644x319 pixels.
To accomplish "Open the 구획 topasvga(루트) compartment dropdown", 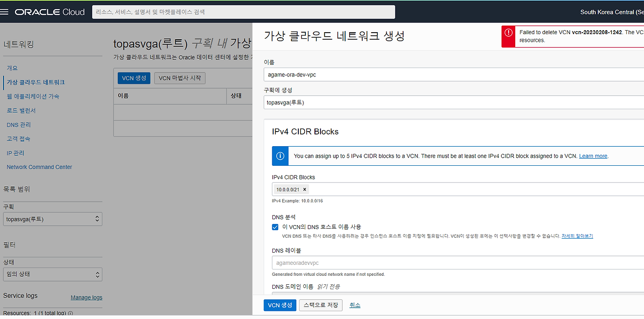I will click(52, 219).
